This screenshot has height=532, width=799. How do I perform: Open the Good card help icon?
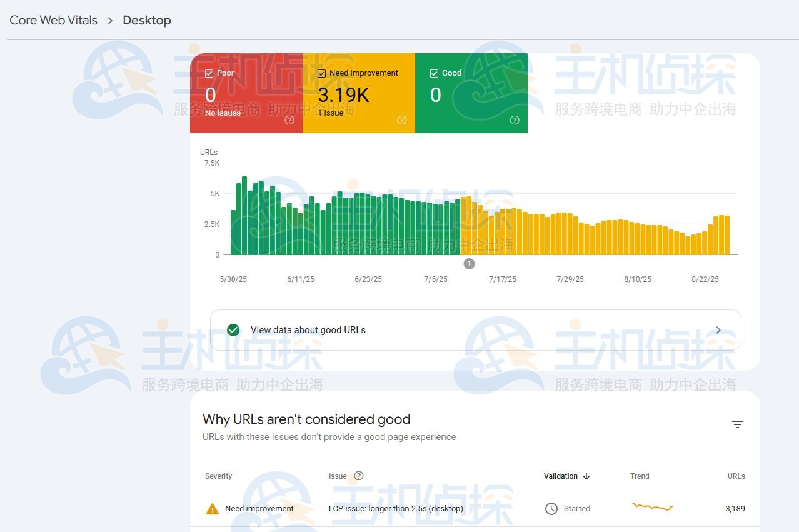click(514, 120)
